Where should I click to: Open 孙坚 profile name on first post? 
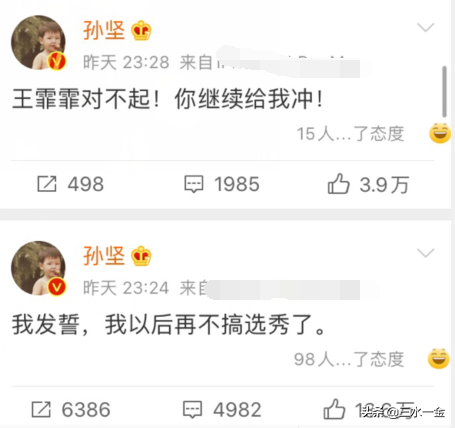point(104,30)
